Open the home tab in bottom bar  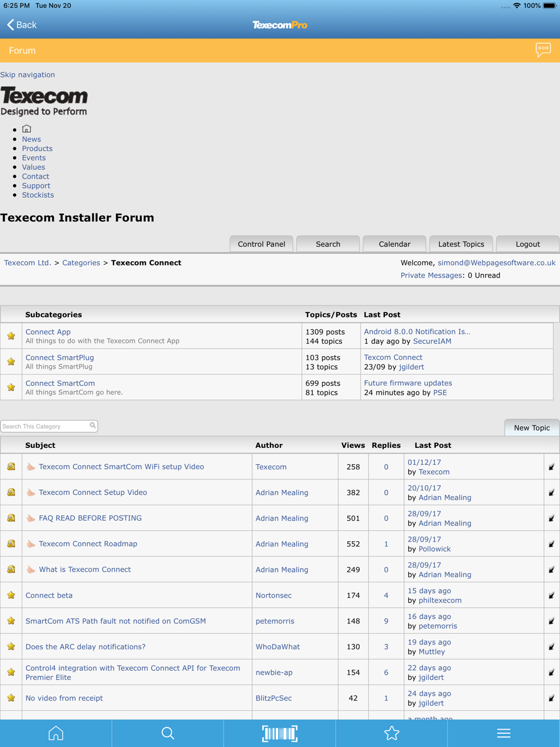point(56,733)
